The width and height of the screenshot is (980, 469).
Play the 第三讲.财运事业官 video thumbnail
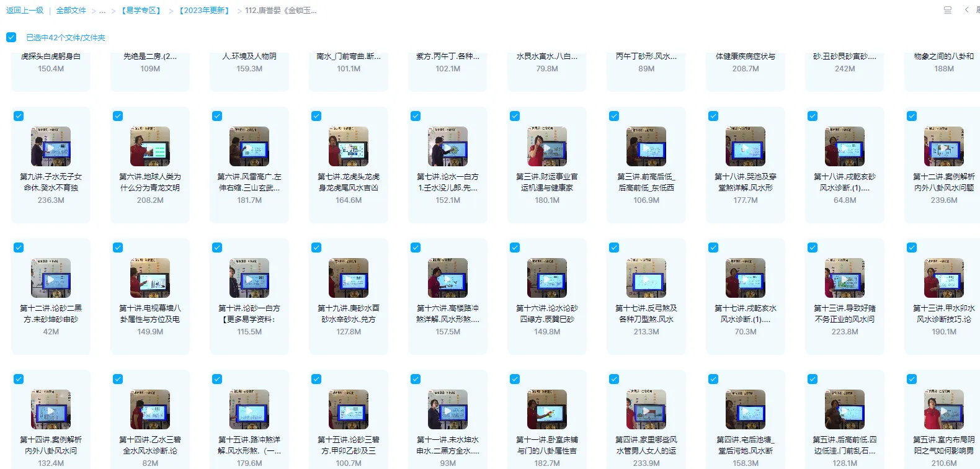[x=547, y=146]
